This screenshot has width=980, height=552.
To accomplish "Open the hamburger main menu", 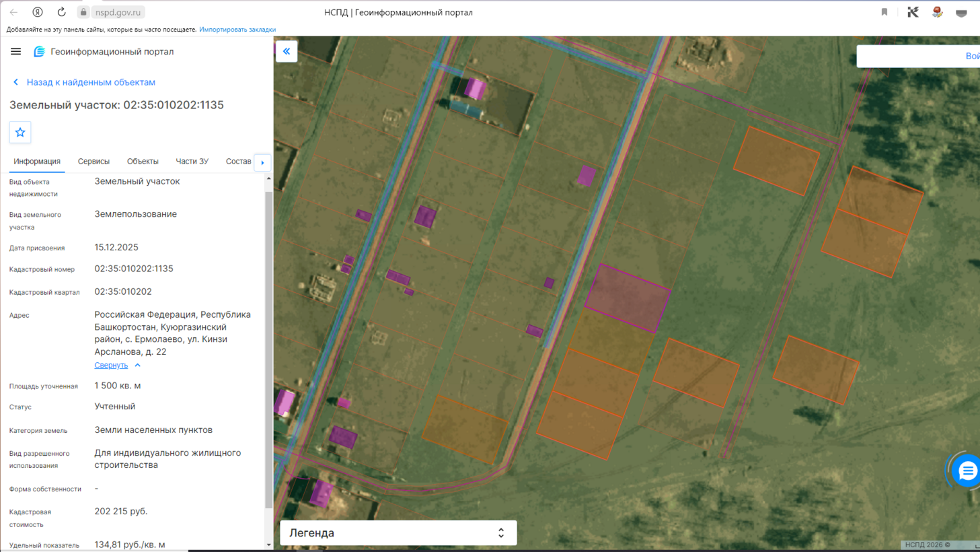I will [x=15, y=52].
